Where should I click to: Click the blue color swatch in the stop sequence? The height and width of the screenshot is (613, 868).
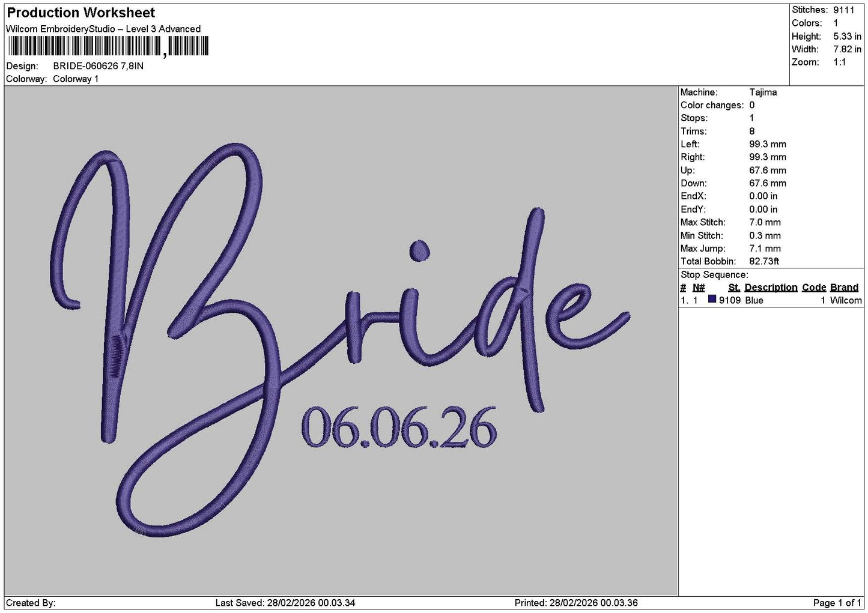(x=712, y=300)
